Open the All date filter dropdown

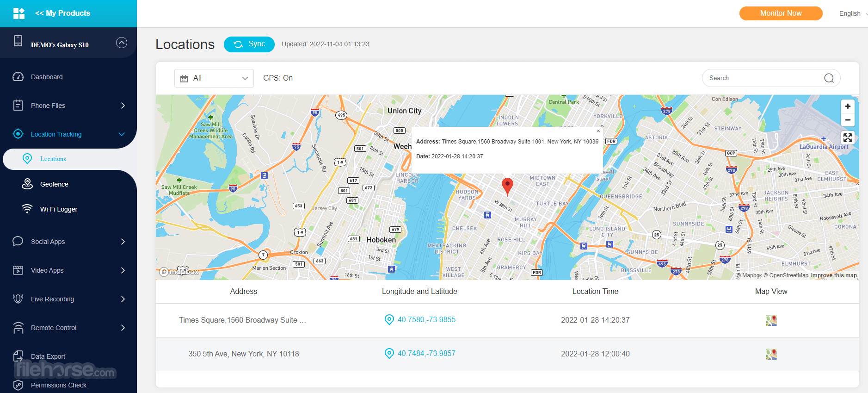214,78
